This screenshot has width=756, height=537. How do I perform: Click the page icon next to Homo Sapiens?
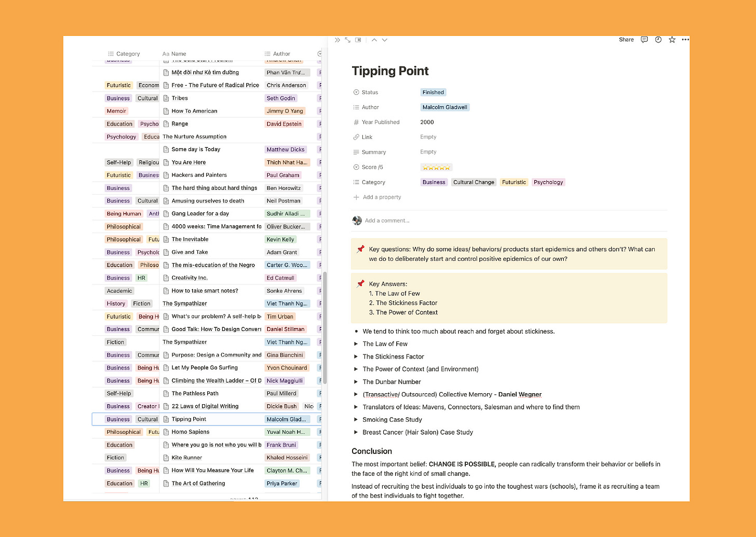166,432
